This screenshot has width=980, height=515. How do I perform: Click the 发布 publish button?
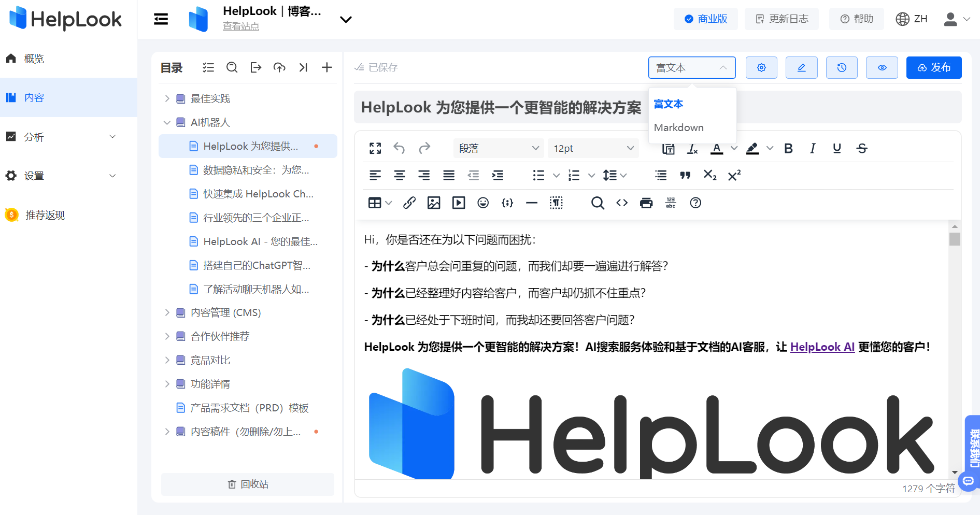tap(934, 67)
